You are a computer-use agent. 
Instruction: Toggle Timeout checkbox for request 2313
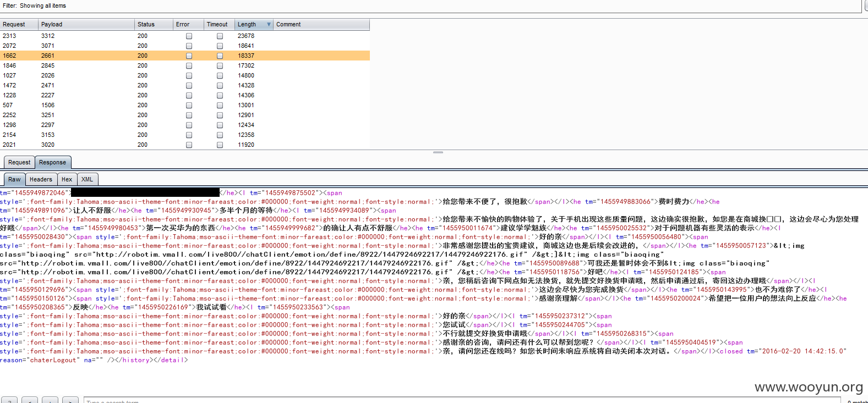(220, 36)
